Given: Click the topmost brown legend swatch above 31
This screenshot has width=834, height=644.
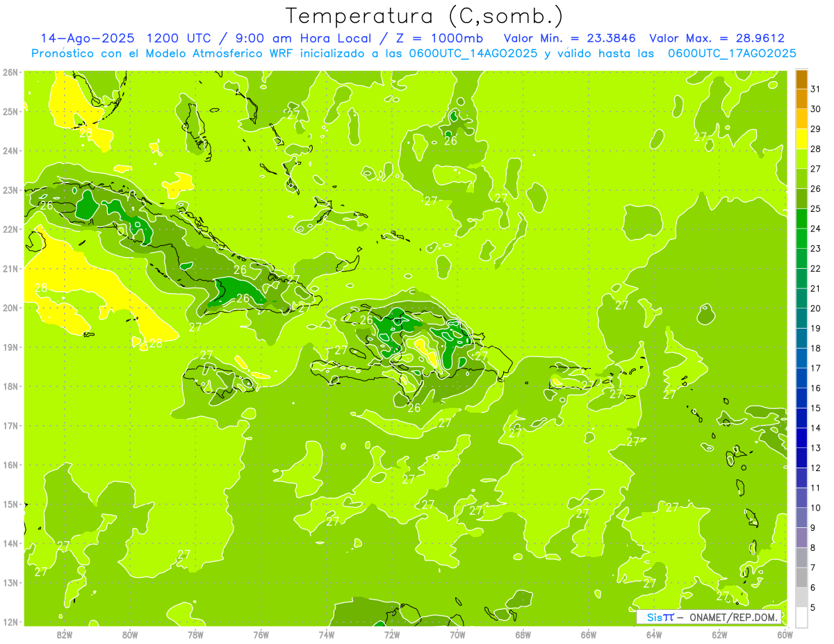Looking at the screenshot, I should click(x=801, y=79).
